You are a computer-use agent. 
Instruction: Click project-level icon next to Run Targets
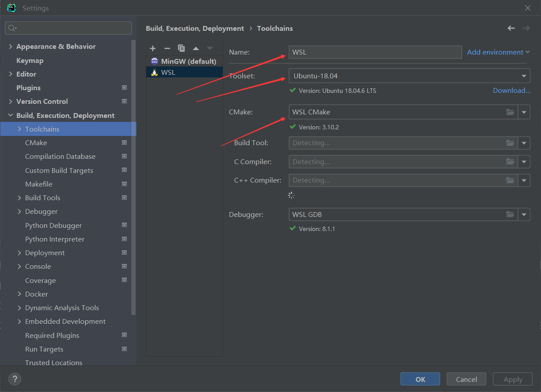[124, 349]
